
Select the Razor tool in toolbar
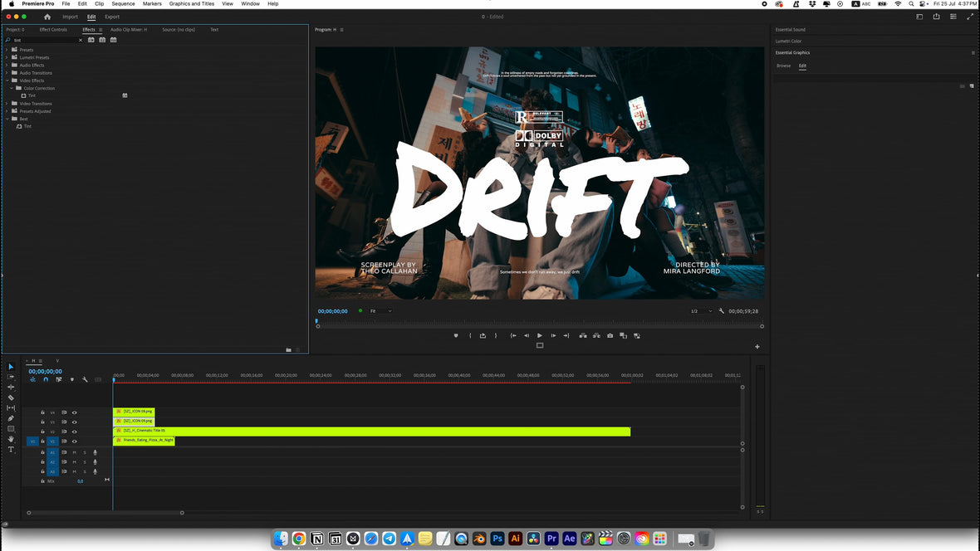click(11, 397)
